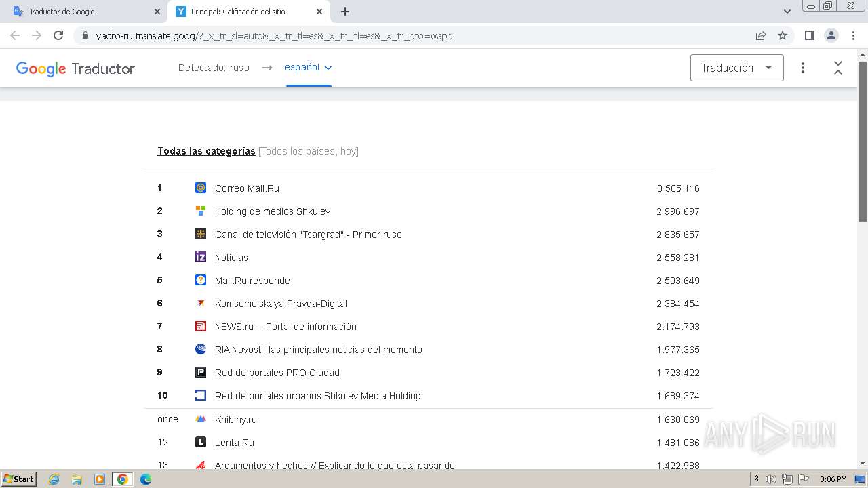868x488 pixels.
Task: Click the Khibiny.ru mountain icon
Action: pyautogui.click(x=201, y=420)
